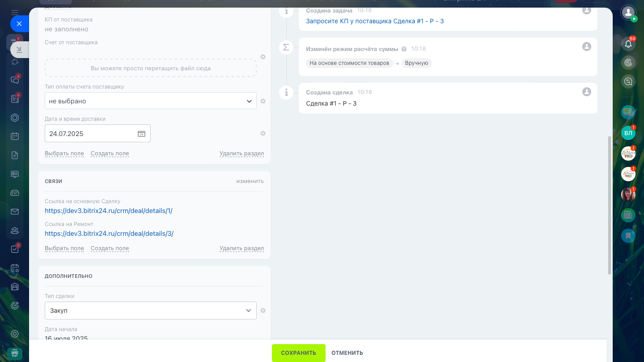Open the woman's photo chat avatar
The width and height of the screenshot is (644, 362).
tap(628, 195)
